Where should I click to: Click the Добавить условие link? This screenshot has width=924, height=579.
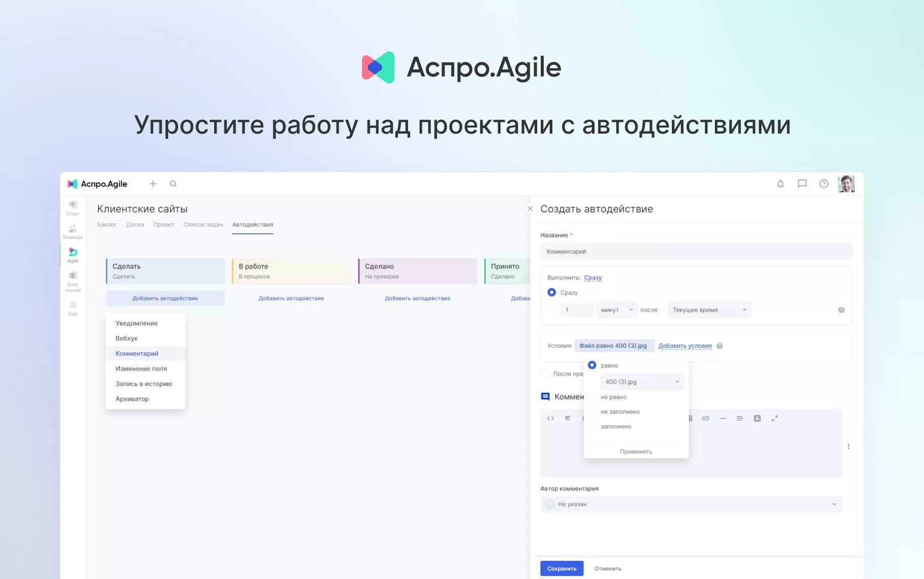point(686,345)
